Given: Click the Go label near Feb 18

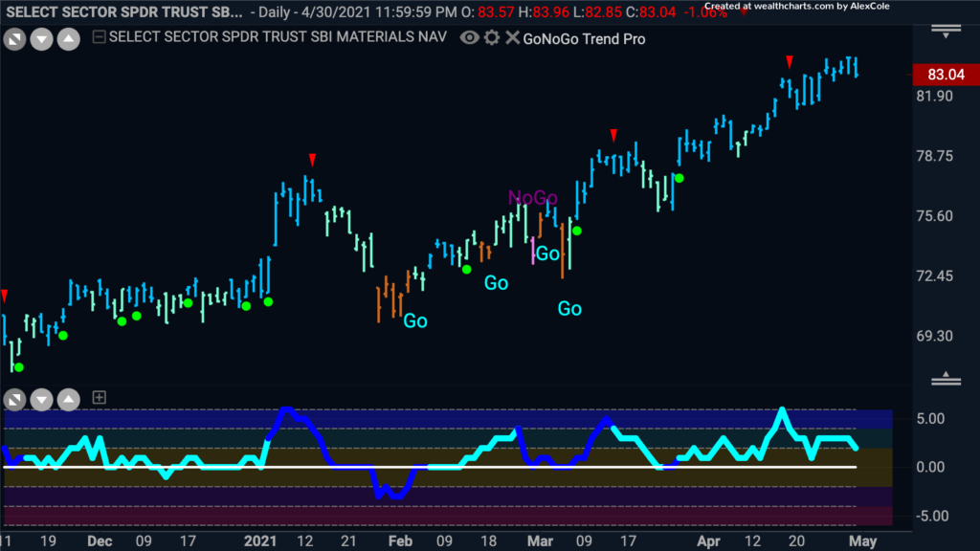Looking at the screenshot, I should (497, 283).
